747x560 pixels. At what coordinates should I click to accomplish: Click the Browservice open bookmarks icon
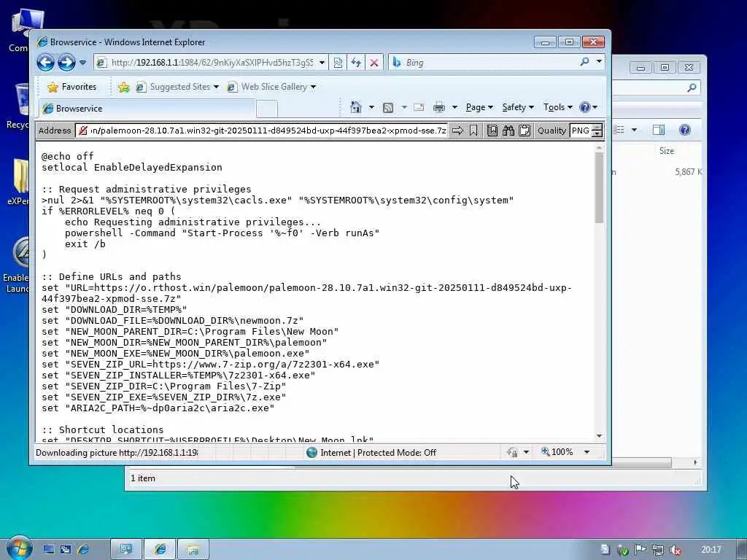click(x=492, y=131)
